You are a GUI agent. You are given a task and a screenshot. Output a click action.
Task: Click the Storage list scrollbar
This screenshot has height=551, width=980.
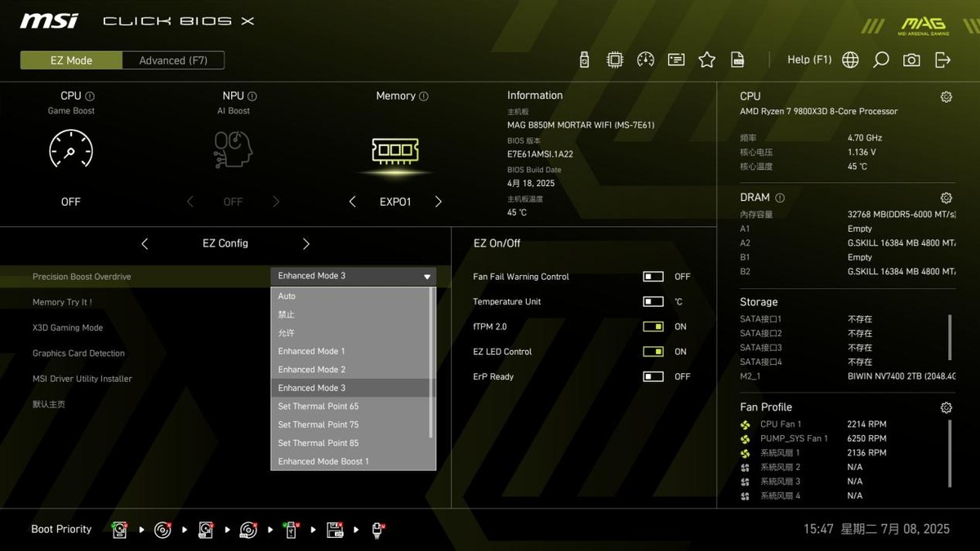click(x=950, y=336)
